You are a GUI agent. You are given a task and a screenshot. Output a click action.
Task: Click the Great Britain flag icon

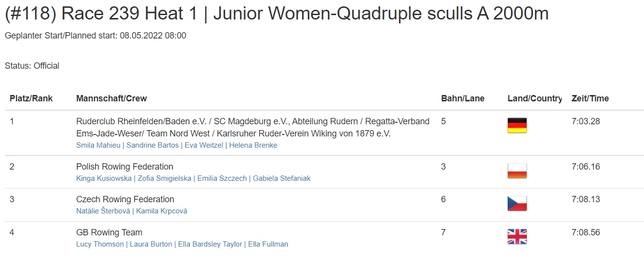tap(517, 236)
